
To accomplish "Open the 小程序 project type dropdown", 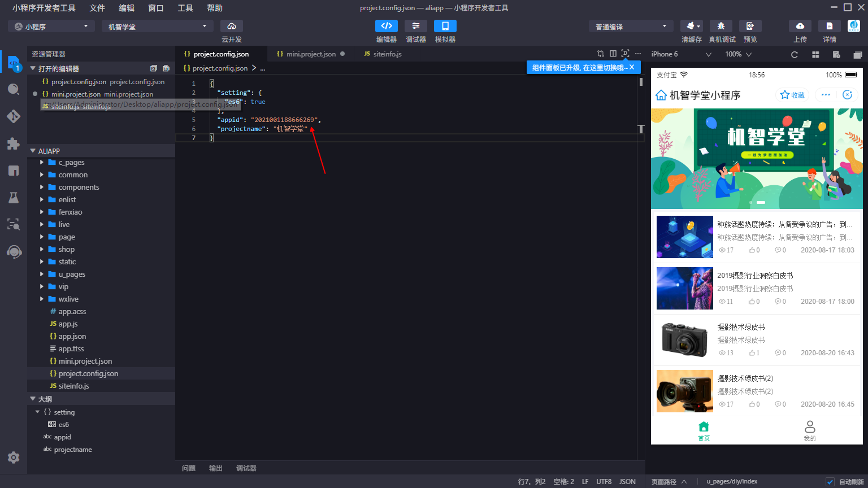I will coord(51,27).
